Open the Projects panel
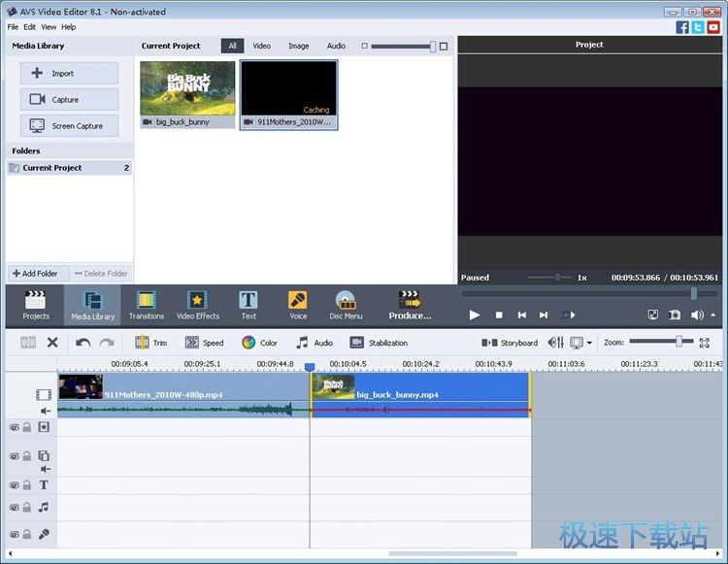 (36, 305)
